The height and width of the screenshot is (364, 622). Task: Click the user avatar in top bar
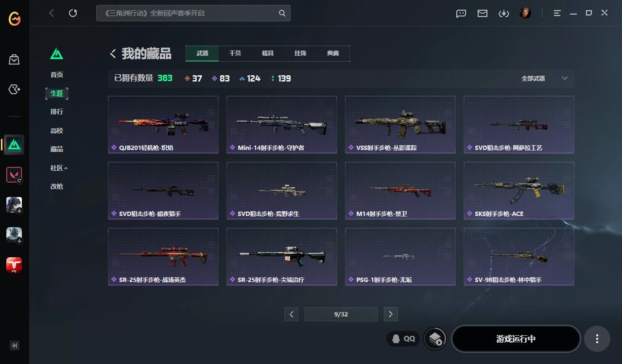pyautogui.click(x=525, y=13)
